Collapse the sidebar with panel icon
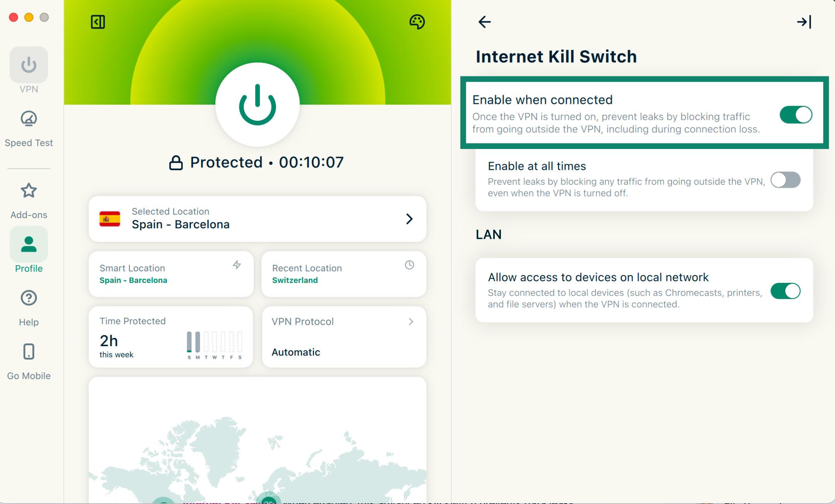 98,22
